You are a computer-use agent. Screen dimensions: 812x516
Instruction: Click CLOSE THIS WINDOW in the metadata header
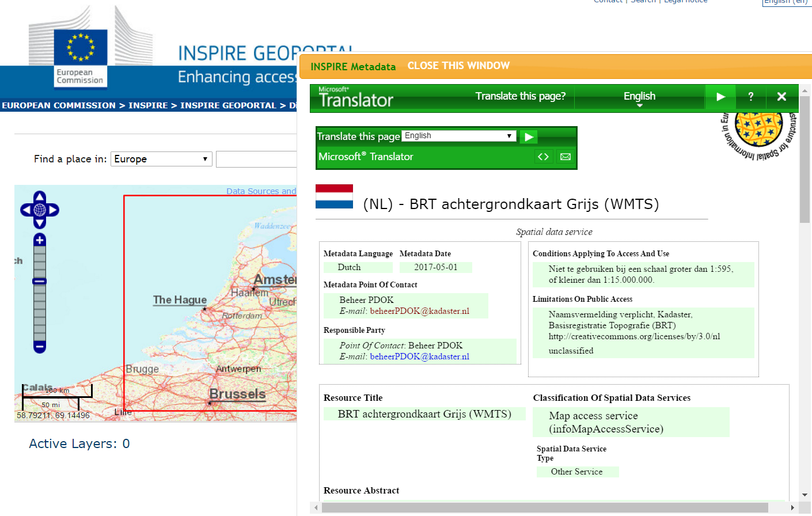(x=458, y=66)
